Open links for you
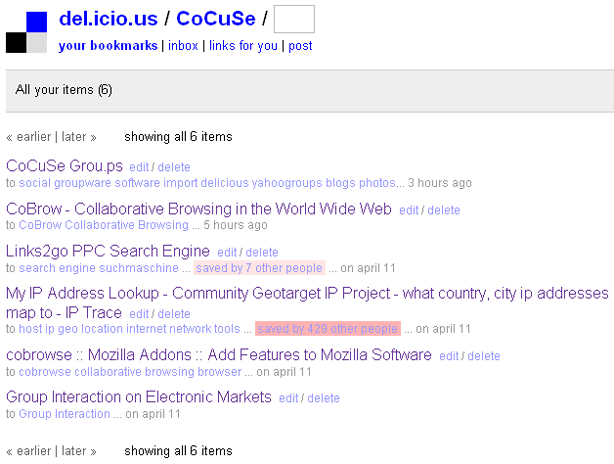614x464 pixels. (x=243, y=46)
